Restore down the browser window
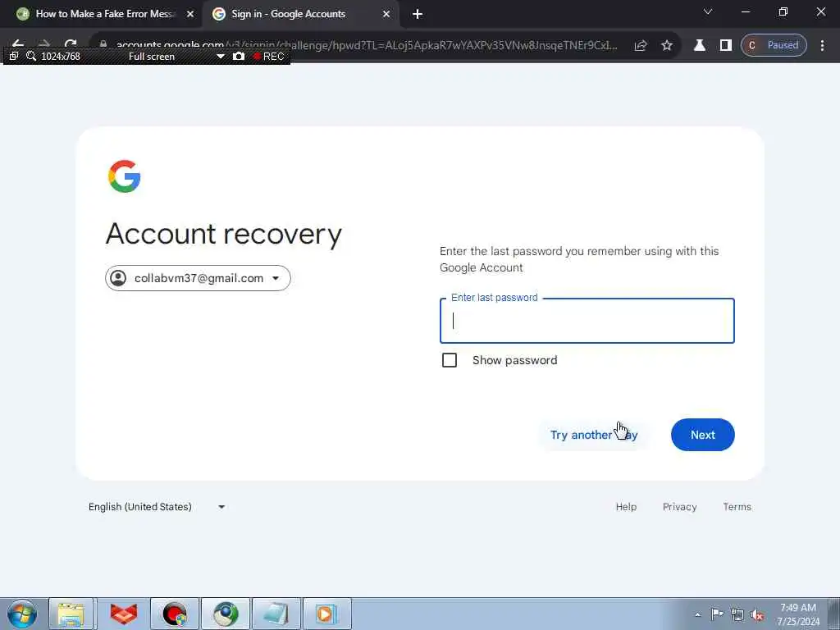The width and height of the screenshot is (840, 630). click(x=783, y=11)
